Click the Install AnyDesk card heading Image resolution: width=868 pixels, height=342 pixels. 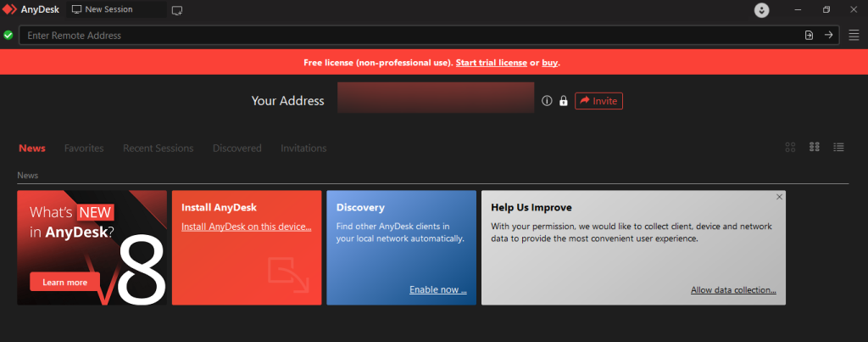pos(220,207)
